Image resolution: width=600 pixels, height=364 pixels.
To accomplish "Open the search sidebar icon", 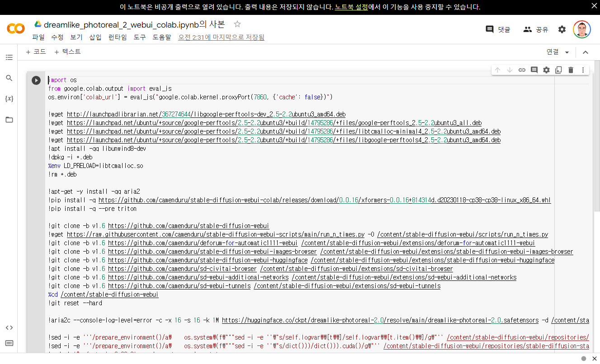I will click(9, 78).
